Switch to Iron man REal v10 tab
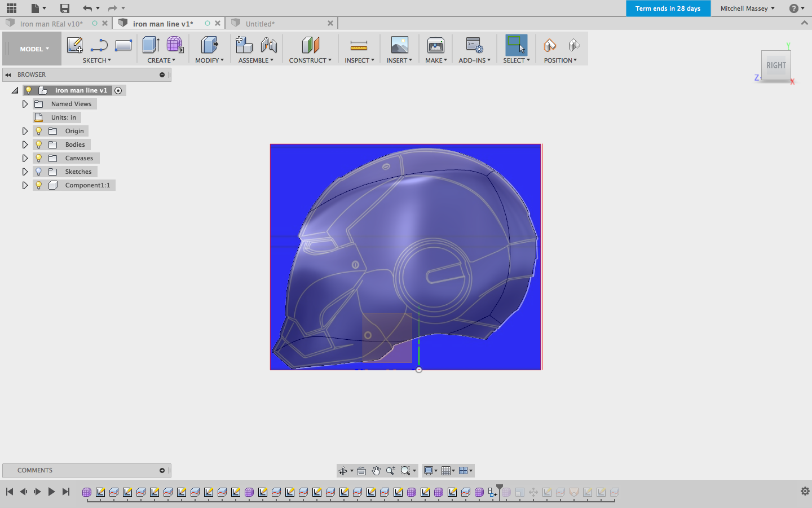The width and height of the screenshot is (812, 508). [x=51, y=24]
